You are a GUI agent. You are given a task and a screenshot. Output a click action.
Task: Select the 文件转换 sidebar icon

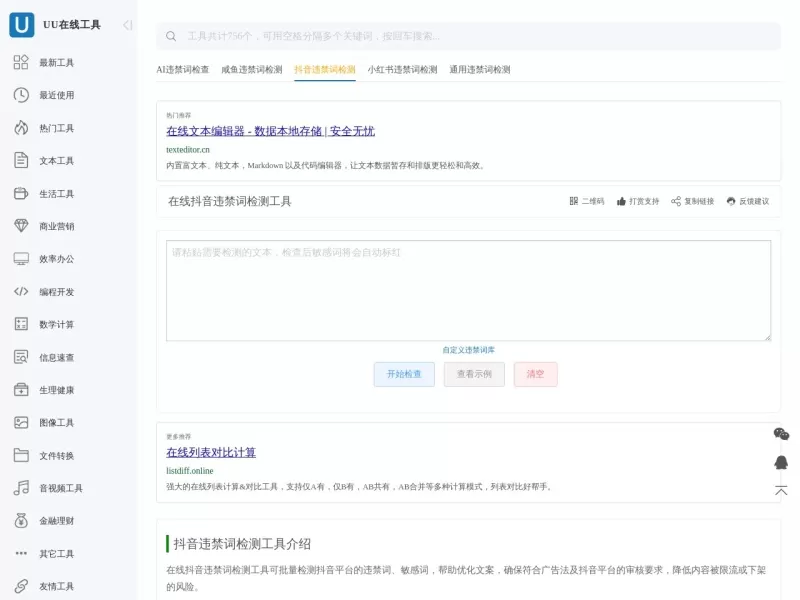tap(21, 455)
